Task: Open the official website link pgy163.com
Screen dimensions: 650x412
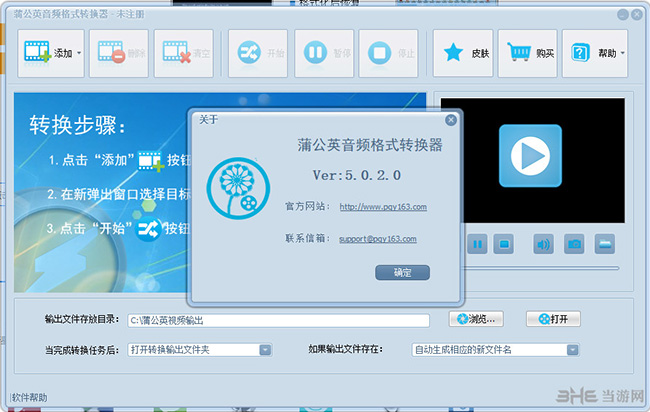Action: click(x=383, y=206)
